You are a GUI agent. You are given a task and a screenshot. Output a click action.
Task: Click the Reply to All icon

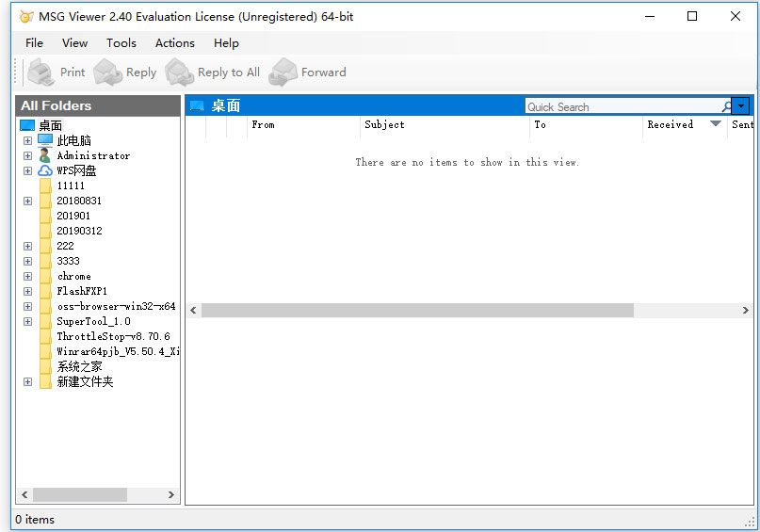coord(180,73)
